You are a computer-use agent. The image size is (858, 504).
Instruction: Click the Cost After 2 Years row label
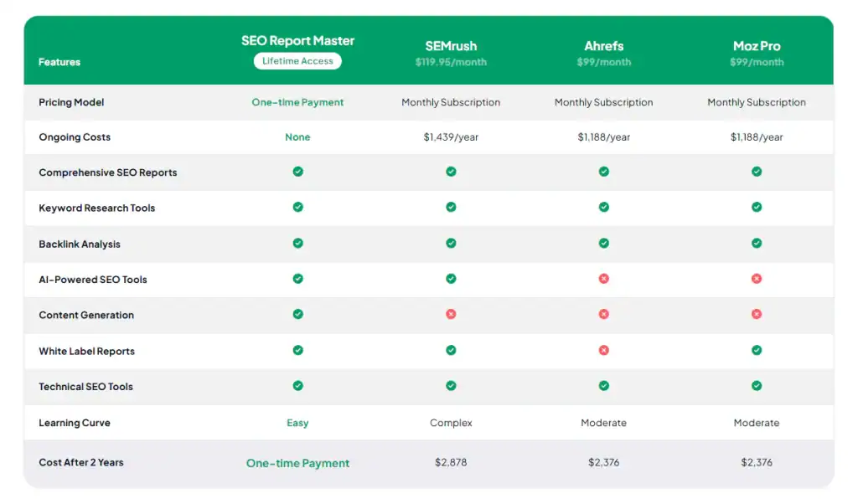click(x=80, y=461)
